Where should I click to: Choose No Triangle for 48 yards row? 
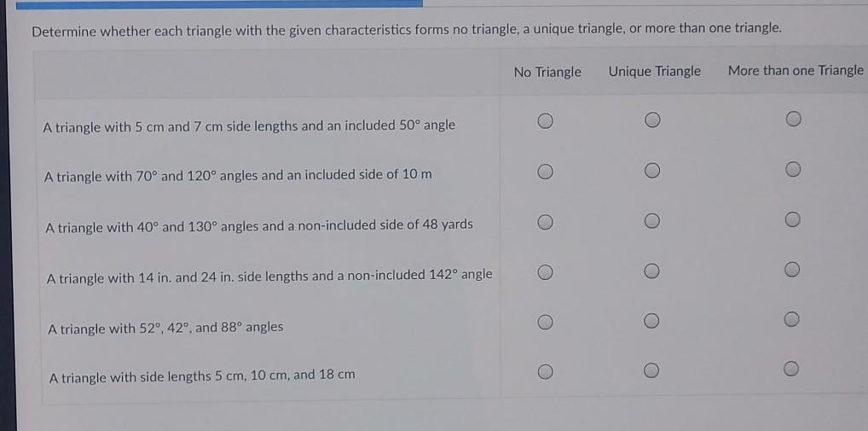(547, 223)
